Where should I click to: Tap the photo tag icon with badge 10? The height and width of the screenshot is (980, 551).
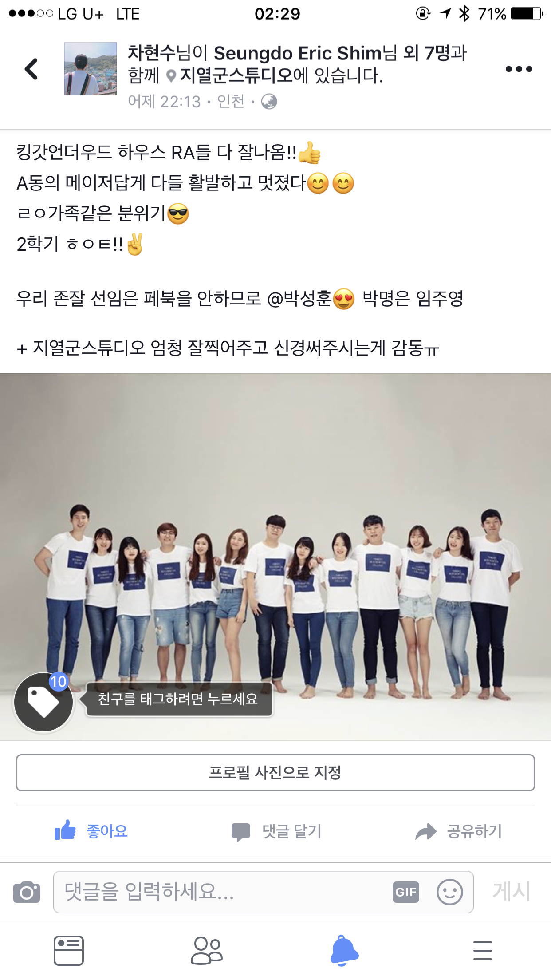[x=43, y=702]
